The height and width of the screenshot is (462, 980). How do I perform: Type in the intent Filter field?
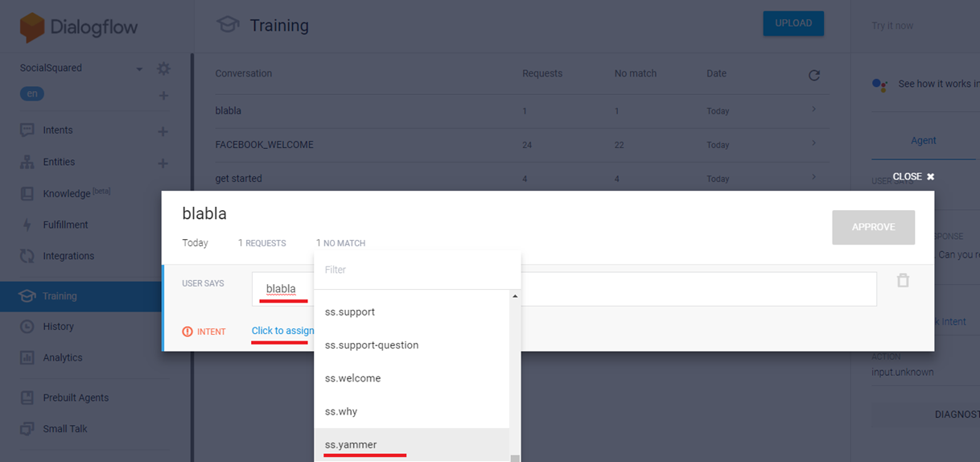[417, 270]
